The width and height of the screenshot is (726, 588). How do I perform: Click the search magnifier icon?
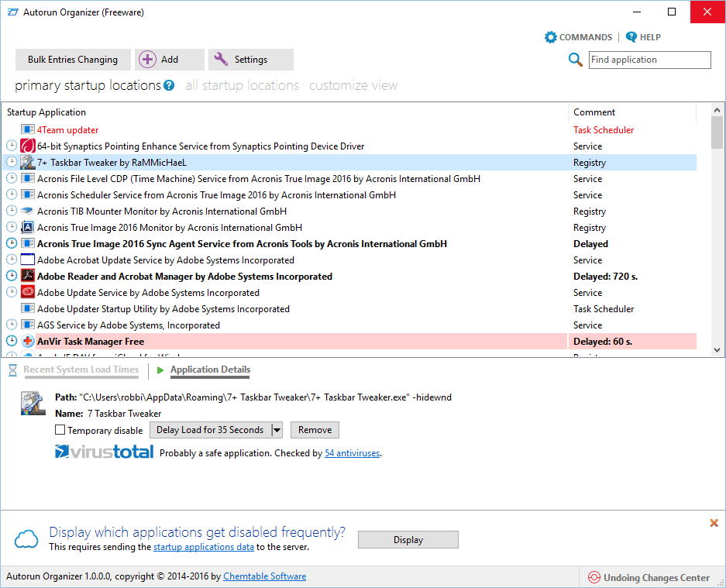click(x=575, y=60)
